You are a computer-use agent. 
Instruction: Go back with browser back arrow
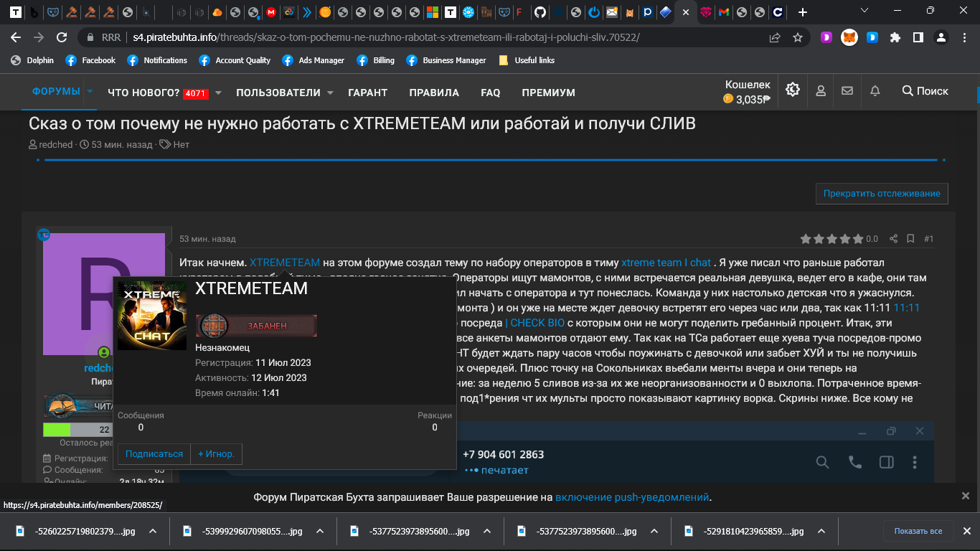[x=15, y=37]
